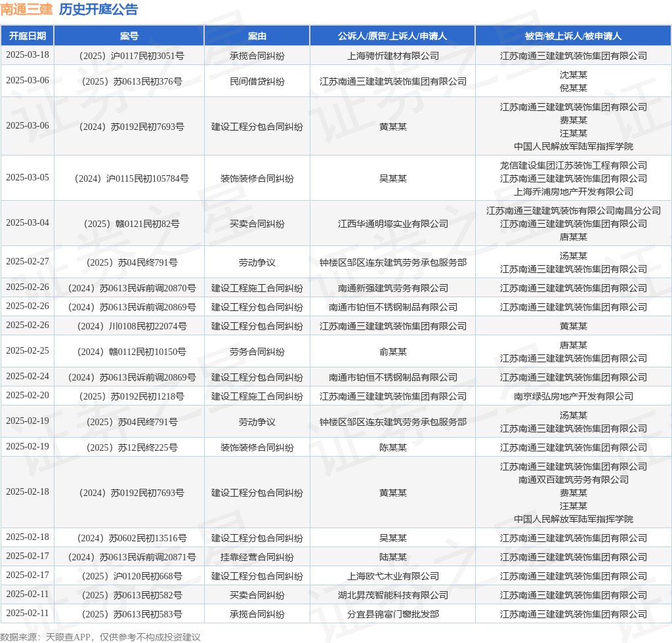672x643 pixels.
Task: Select case number (2024)赣0112民初10150号
Action: tap(131, 352)
